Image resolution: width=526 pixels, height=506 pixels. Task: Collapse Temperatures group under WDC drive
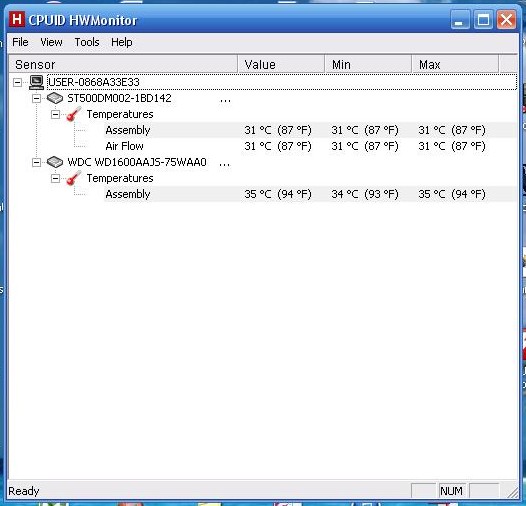pyautogui.click(x=55, y=179)
